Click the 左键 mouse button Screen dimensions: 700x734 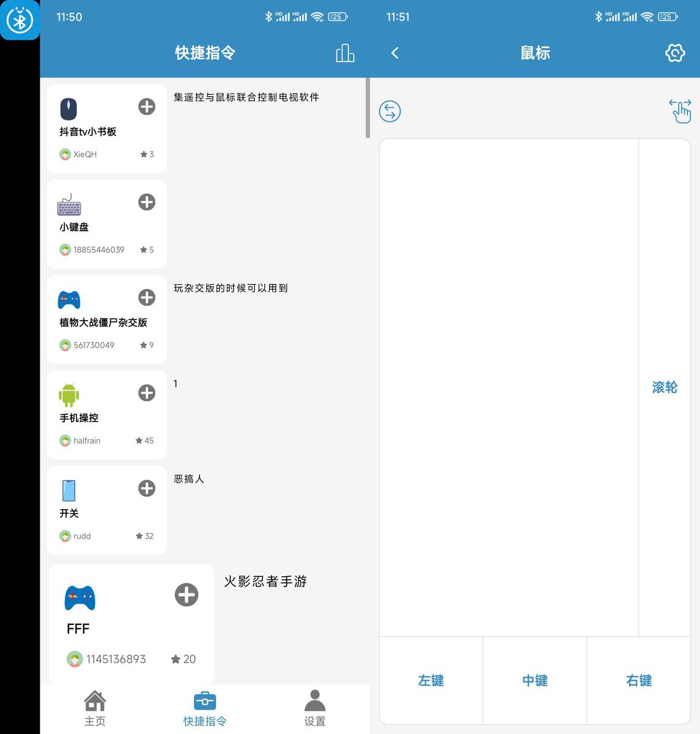431,681
